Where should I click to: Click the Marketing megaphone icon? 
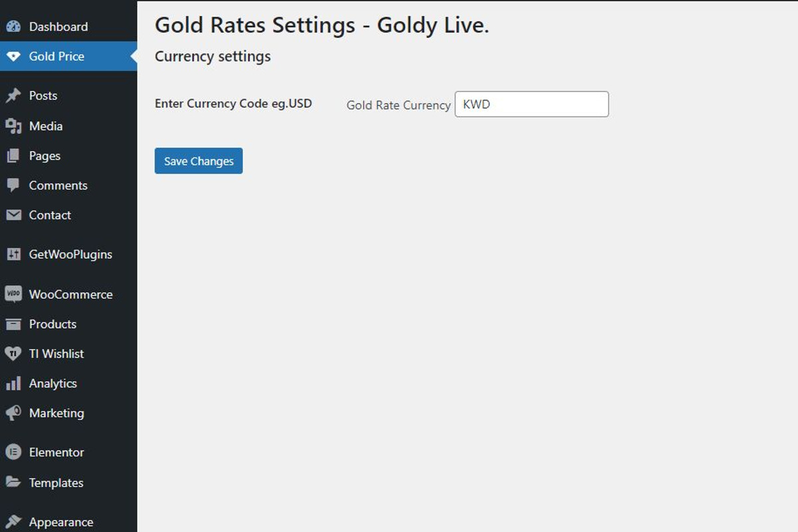point(13,413)
